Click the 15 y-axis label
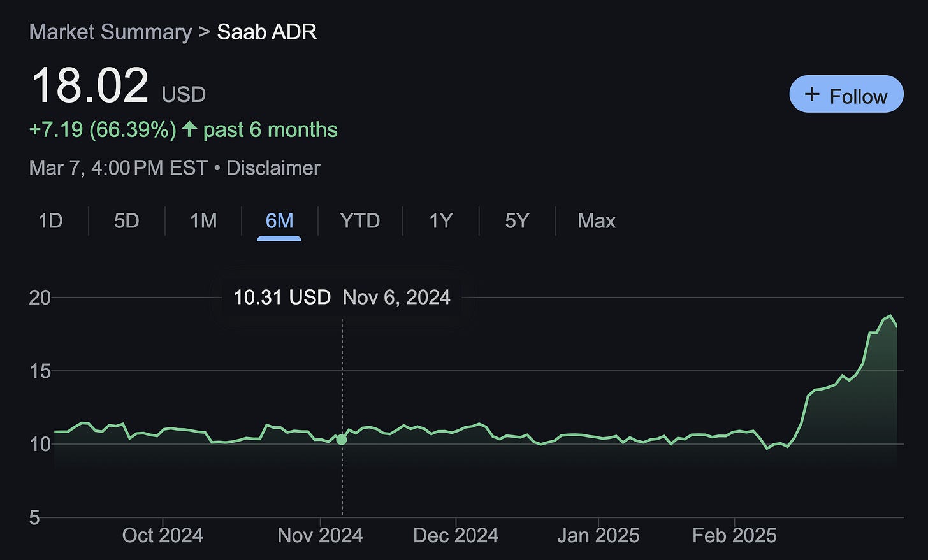 (40, 371)
